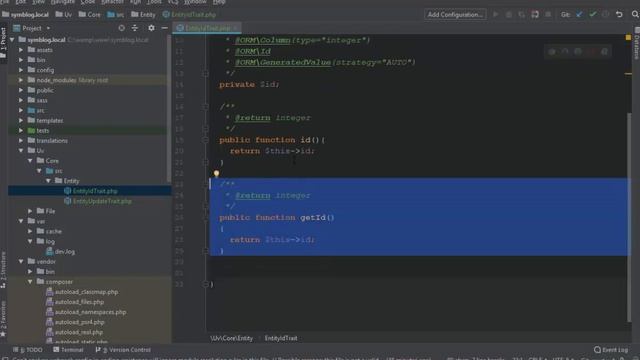Click the Entity breadcrumb in navigation bar
640x360 pixels.
[143, 15]
